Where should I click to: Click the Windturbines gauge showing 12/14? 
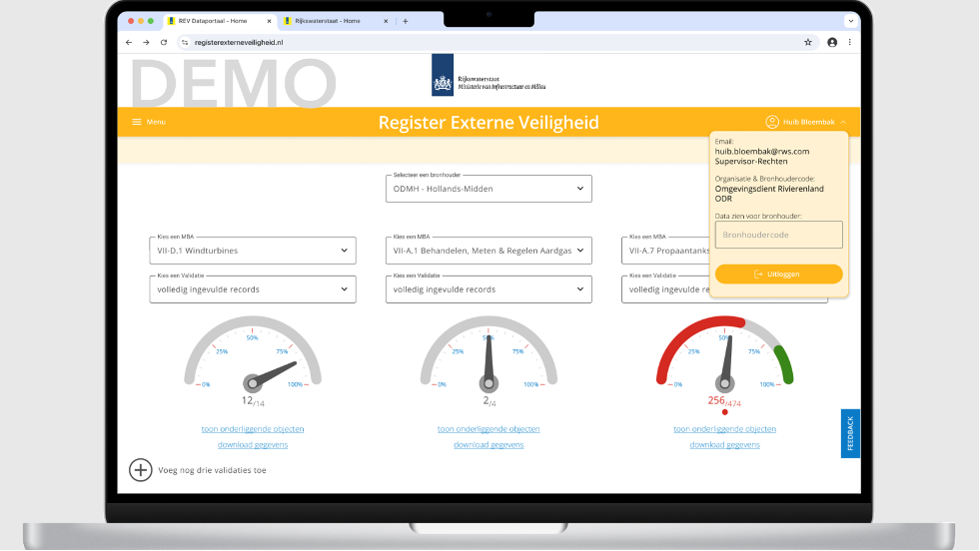(253, 354)
